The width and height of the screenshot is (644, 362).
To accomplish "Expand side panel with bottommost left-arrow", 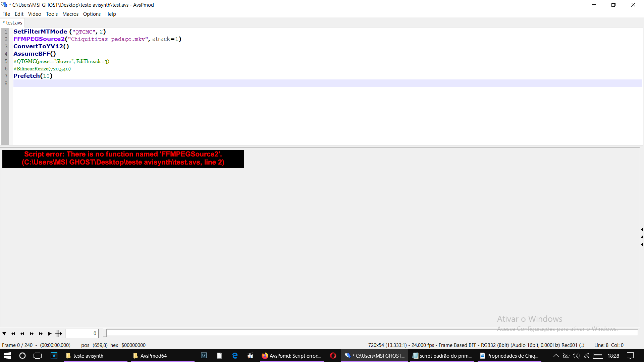I will pyautogui.click(x=642, y=245).
